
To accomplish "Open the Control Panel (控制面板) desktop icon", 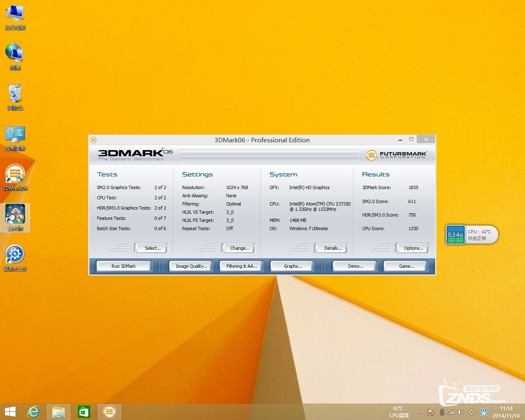I will tap(15, 138).
